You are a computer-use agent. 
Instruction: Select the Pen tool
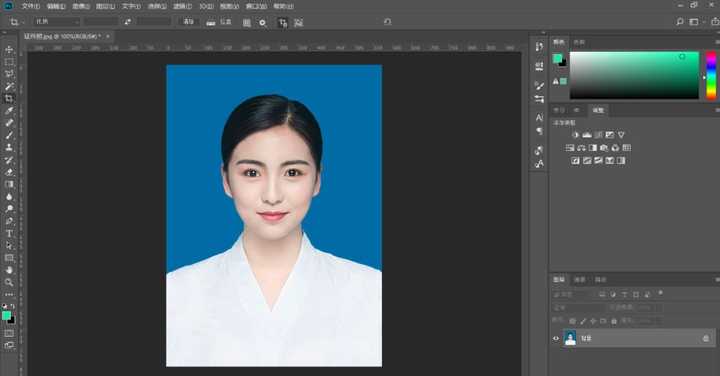coord(9,221)
